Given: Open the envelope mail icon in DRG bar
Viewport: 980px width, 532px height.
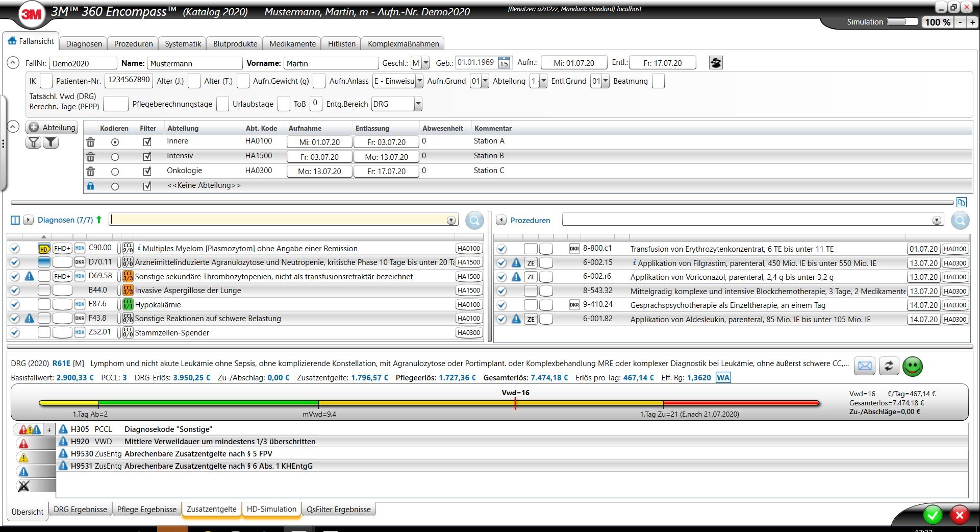Looking at the screenshot, I should [865, 366].
